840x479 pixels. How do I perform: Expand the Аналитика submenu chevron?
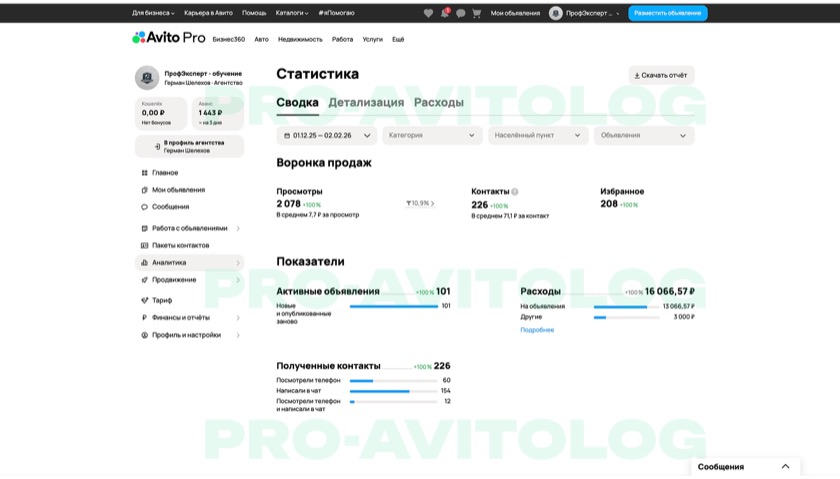(238, 263)
